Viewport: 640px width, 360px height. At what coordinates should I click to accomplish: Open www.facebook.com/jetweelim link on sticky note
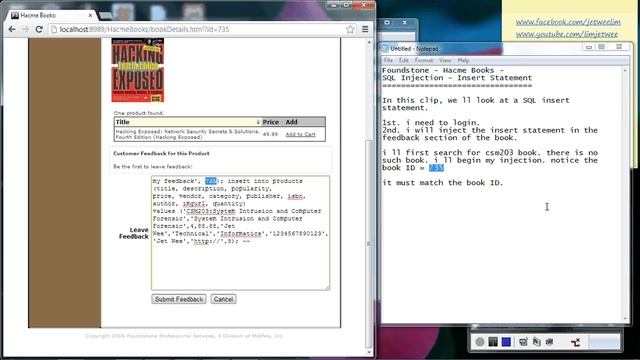point(568,22)
